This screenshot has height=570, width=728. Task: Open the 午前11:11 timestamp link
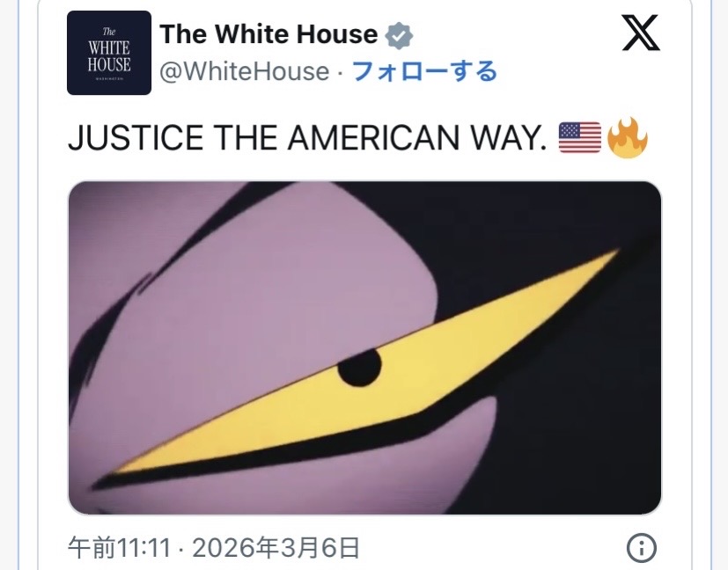120,548
